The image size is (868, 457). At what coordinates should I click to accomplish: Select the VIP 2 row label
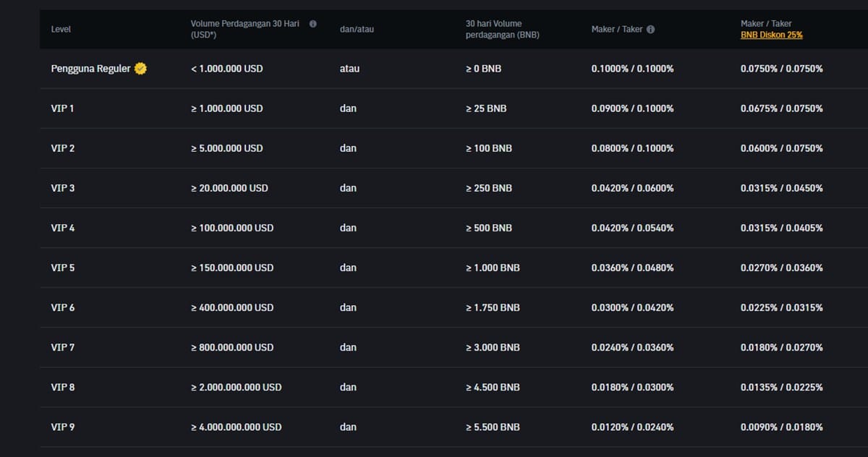(x=63, y=148)
